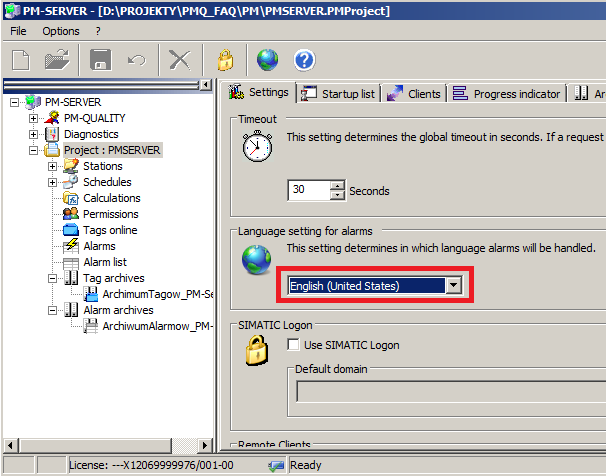Viewport: 606px width, 476px height.
Task: Expand the Stations node
Action: pos(52,167)
